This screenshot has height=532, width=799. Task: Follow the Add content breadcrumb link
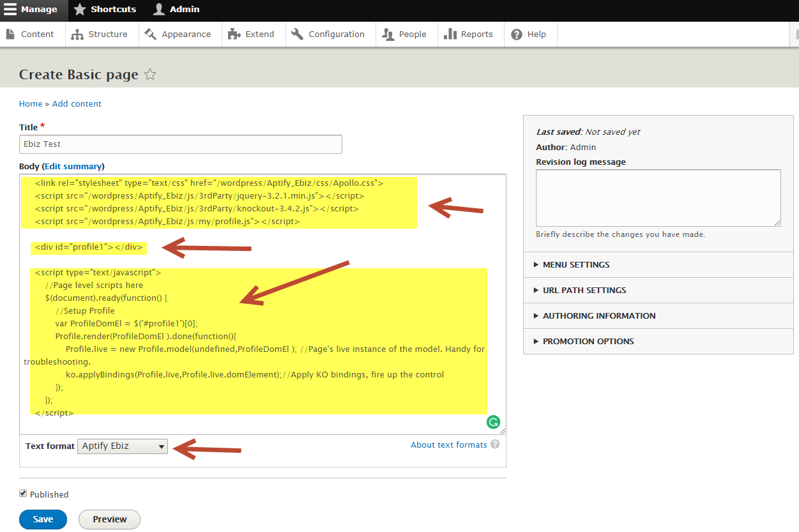point(77,103)
